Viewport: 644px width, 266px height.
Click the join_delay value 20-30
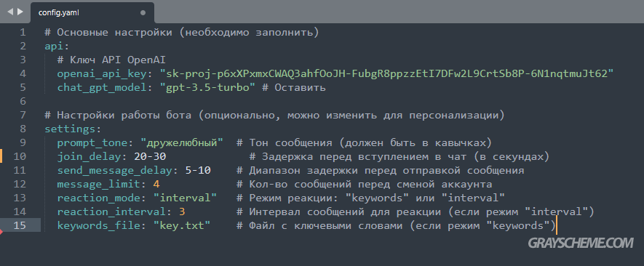(150, 156)
